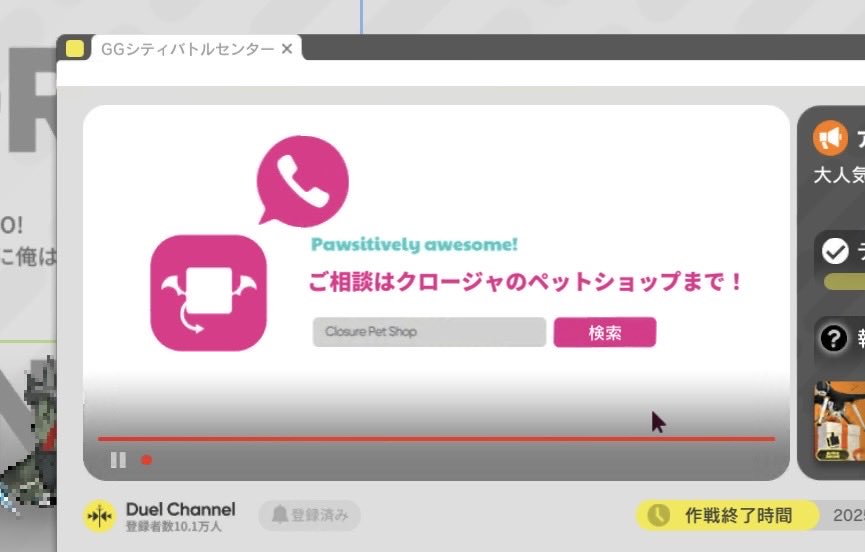Viewport: 865px width, 552px height.
Task: Toggle the 登録済み subscribed bell button
Action: (309, 515)
